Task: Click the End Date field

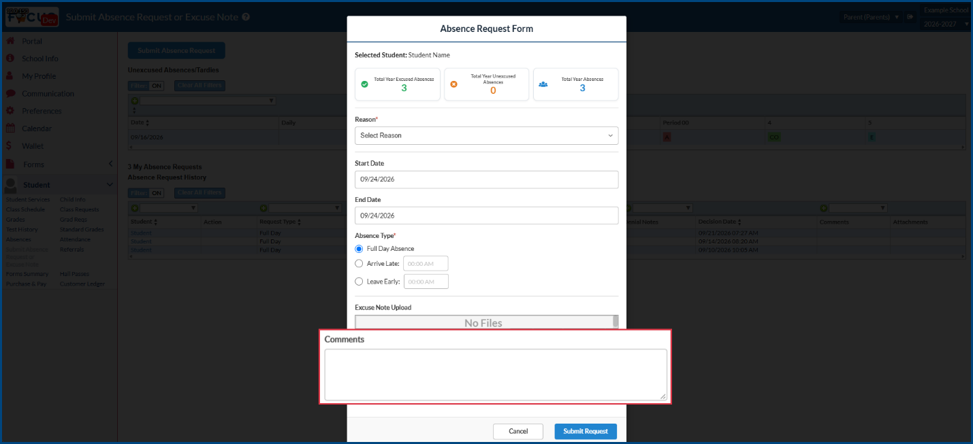Action: coord(486,216)
